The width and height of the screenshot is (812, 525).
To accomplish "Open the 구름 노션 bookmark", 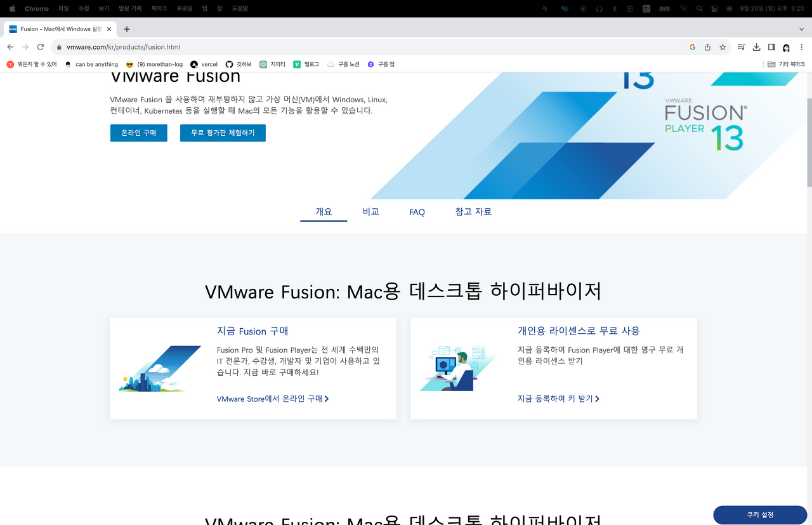I will tap(343, 64).
